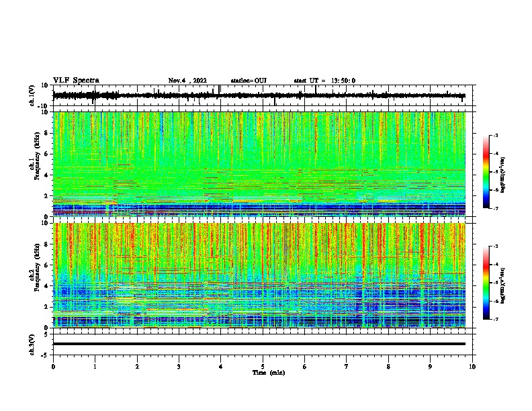Click the "9" tick on the Time axis

pyautogui.click(x=430, y=367)
